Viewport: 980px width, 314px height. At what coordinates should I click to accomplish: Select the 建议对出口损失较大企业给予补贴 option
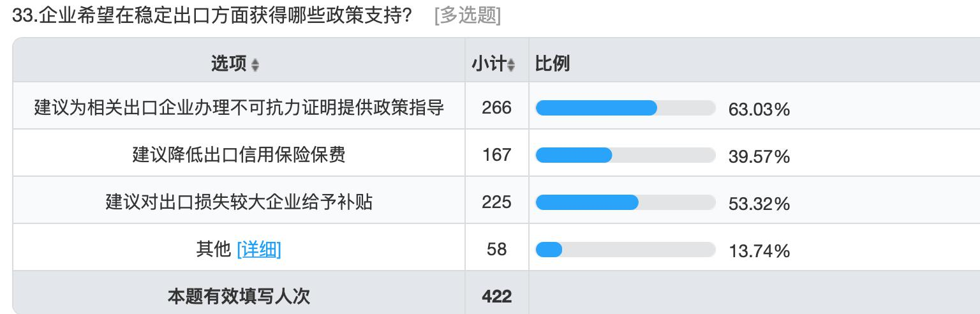pyautogui.click(x=239, y=202)
